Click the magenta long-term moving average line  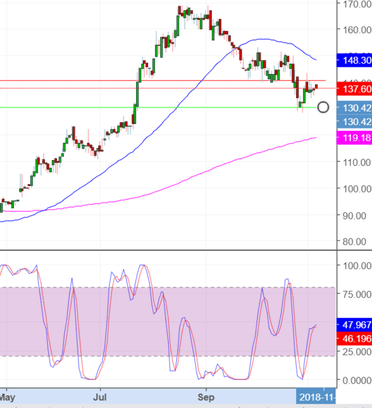[x=200, y=172]
